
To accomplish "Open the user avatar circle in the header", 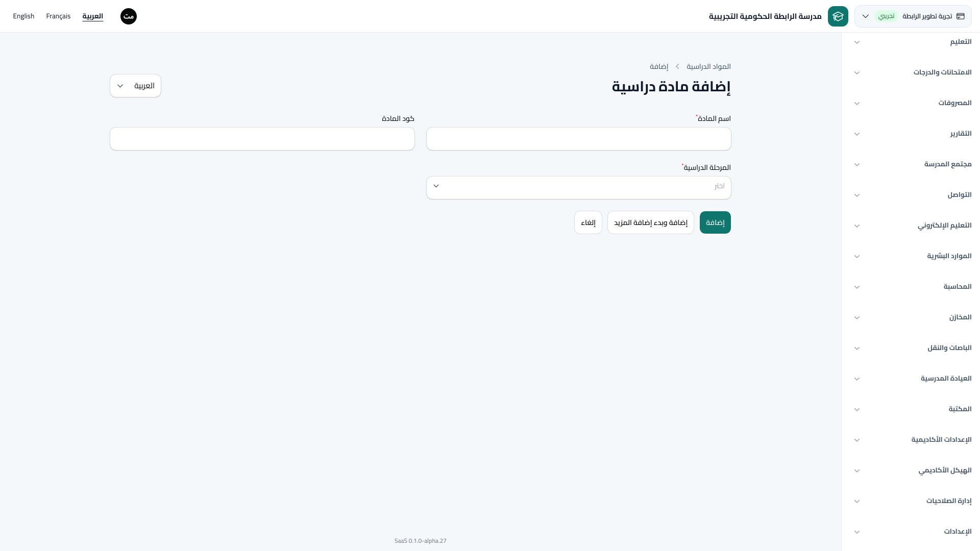I will [129, 16].
